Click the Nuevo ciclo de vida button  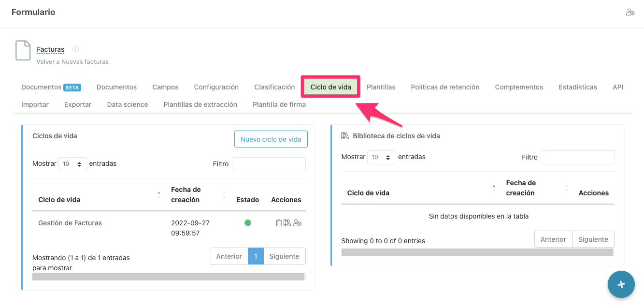[271, 139]
